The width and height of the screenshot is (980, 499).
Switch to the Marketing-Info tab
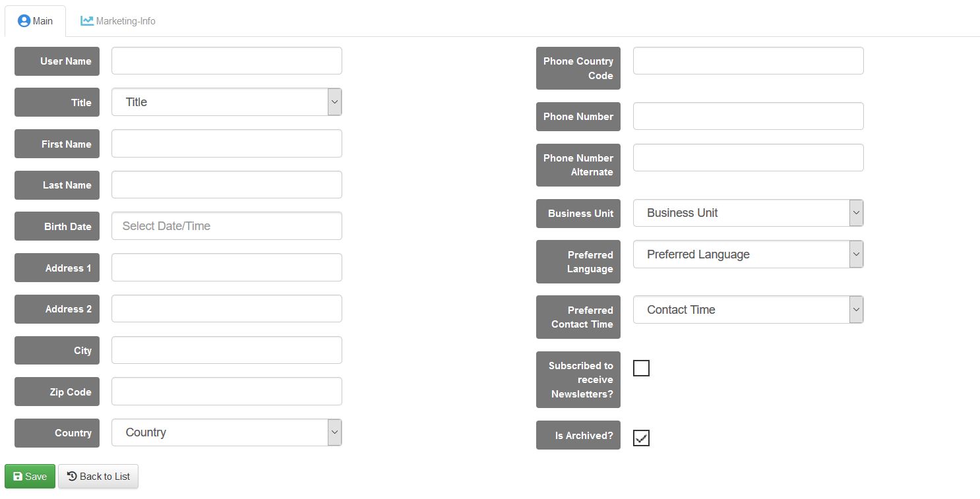(x=119, y=21)
